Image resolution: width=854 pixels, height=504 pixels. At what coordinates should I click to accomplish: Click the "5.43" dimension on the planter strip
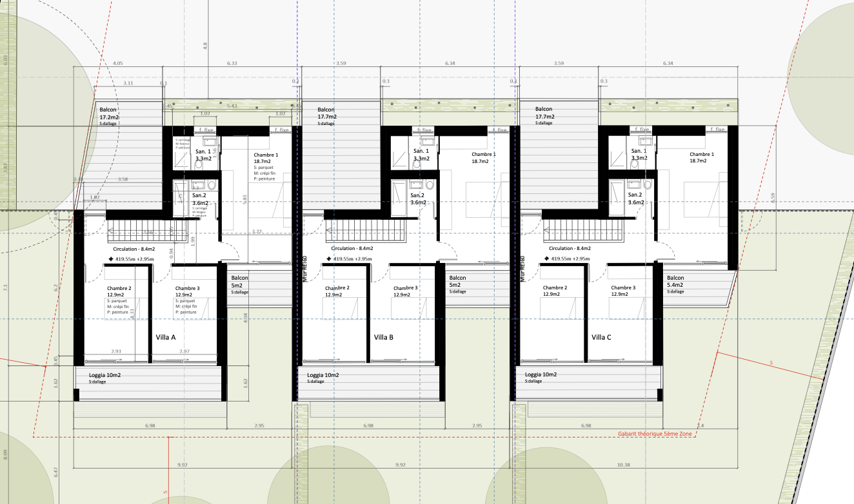(233, 106)
